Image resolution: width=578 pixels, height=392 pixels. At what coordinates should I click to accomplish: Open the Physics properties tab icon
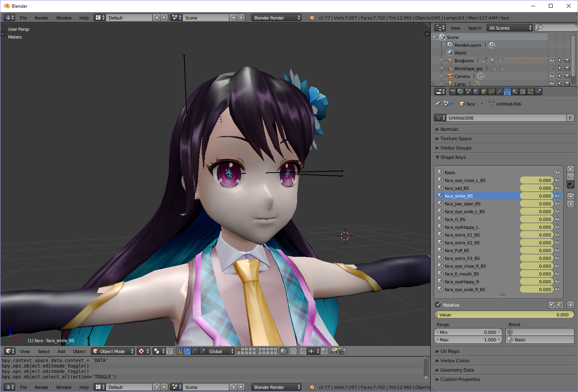[538, 92]
